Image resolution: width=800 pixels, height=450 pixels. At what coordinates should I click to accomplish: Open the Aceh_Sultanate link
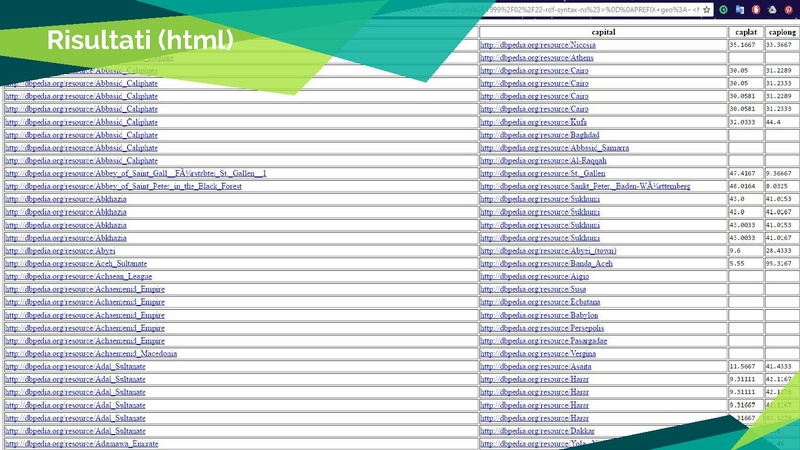(x=76, y=263)
